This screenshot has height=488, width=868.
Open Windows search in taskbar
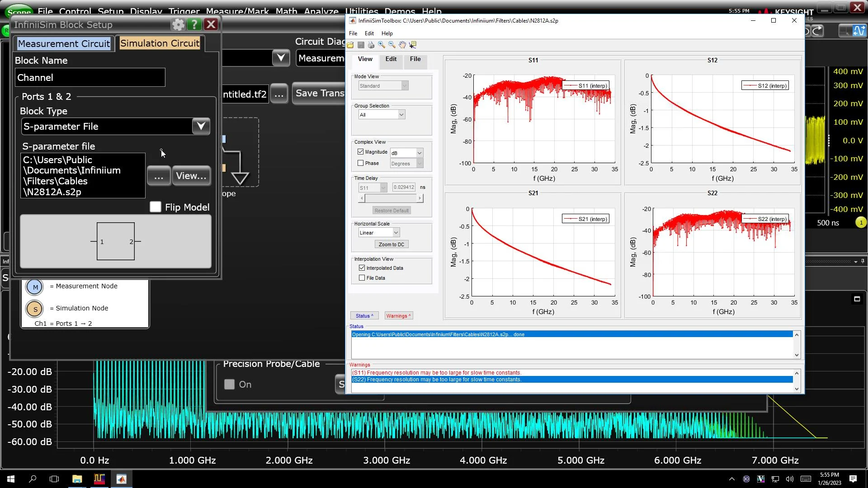[33, 479]
